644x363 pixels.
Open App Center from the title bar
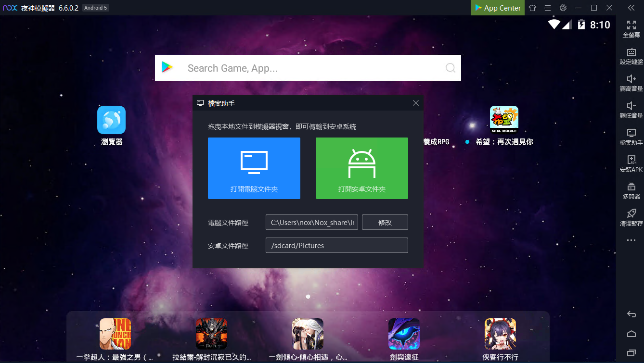click(497, 8)
